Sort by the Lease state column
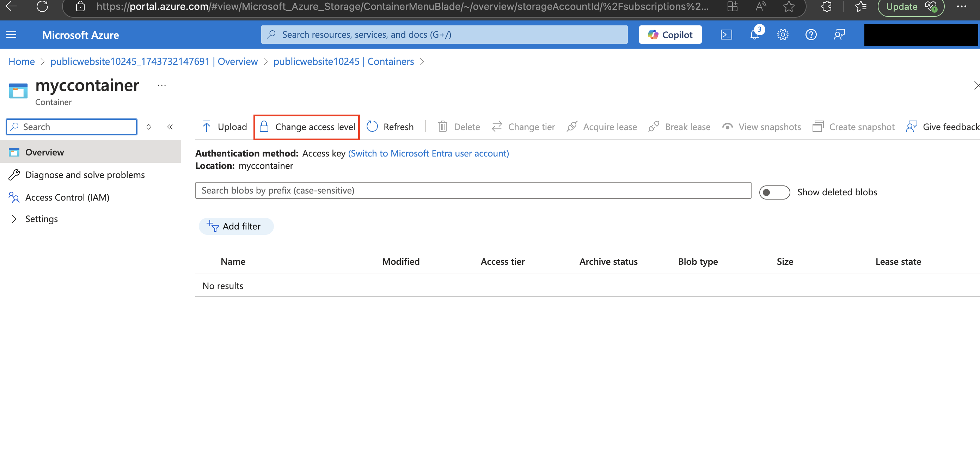This screenshot has height=471, width=980. coord(898,261)
